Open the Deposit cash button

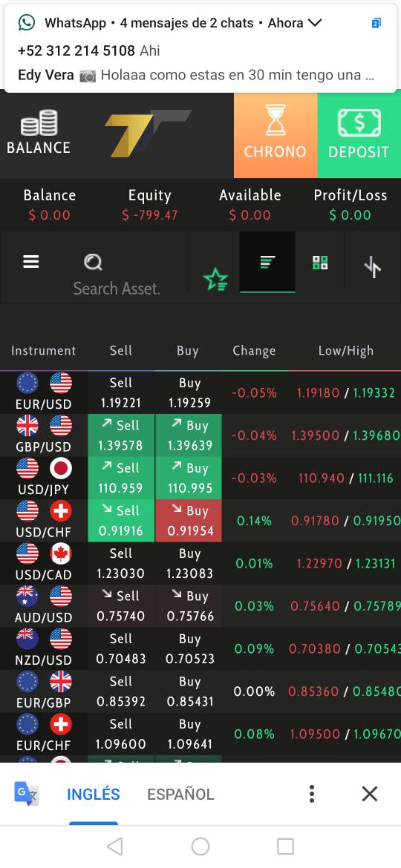pyautogui.click(x=359, y=134)
